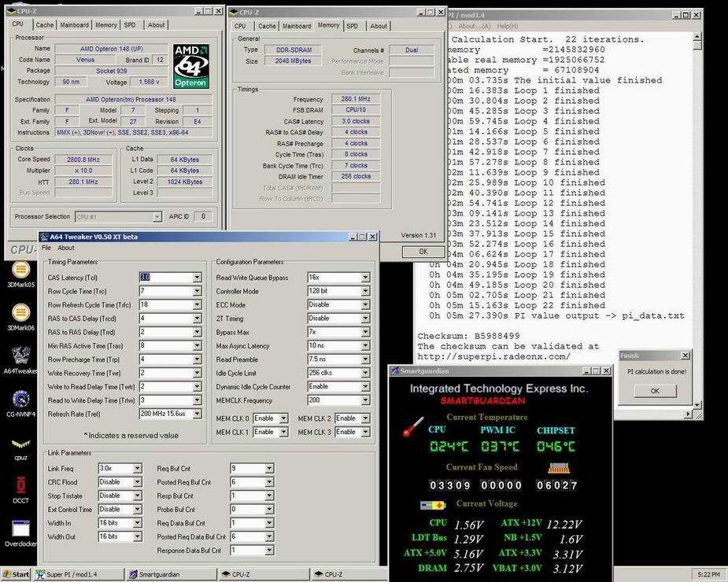This screenshot has height=582, width=728.
Task: Click the Super PI vertical scrollbar down arrow
Action: [x=697, y=405]
